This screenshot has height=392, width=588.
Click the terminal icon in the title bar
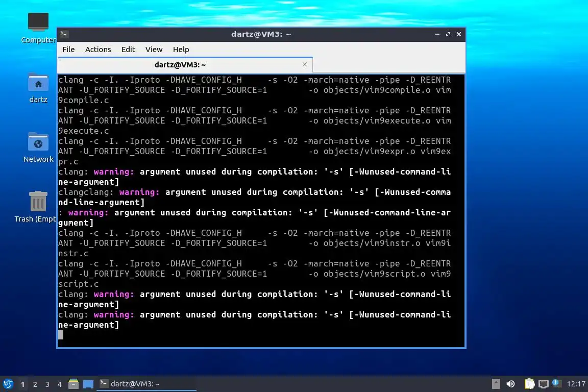pos(64,34)
